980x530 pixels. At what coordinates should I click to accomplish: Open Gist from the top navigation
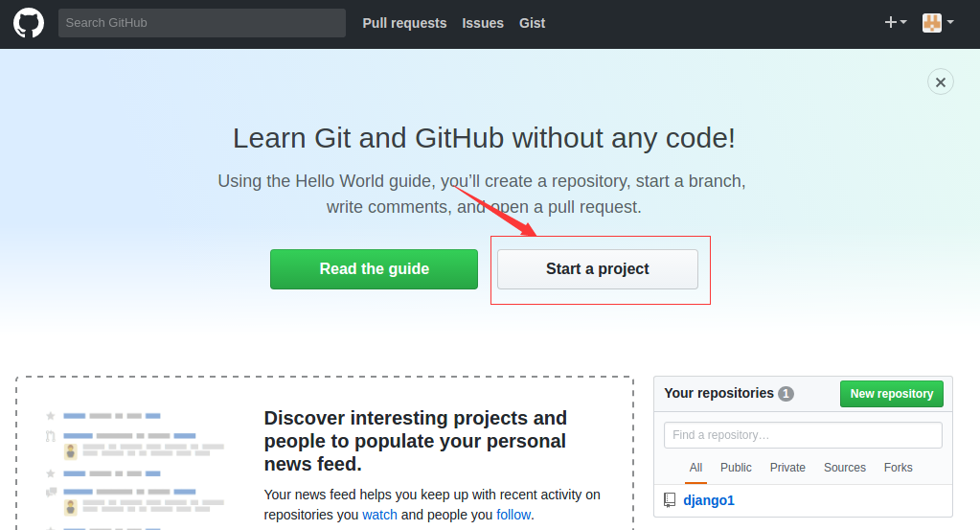point(532,23)
